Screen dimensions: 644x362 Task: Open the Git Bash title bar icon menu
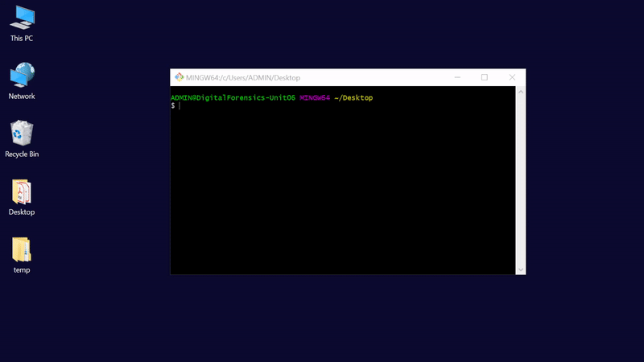[x=179, y=77]
